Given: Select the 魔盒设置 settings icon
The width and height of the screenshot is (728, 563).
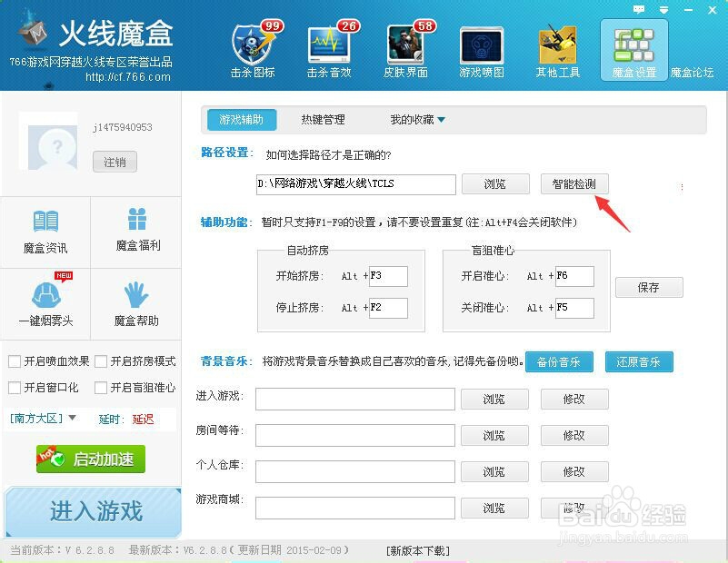Looking at the screenshot, I should [634, 50].
